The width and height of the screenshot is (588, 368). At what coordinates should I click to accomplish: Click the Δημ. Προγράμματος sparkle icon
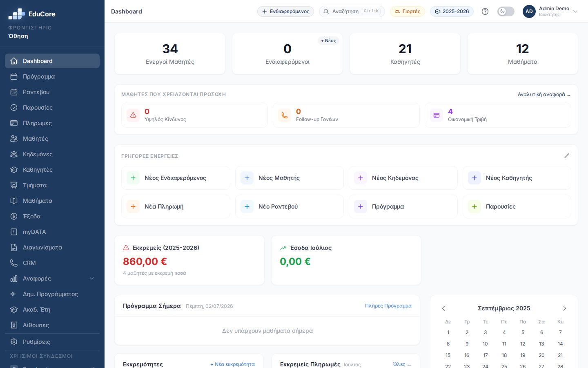click(x=14, y=294)
